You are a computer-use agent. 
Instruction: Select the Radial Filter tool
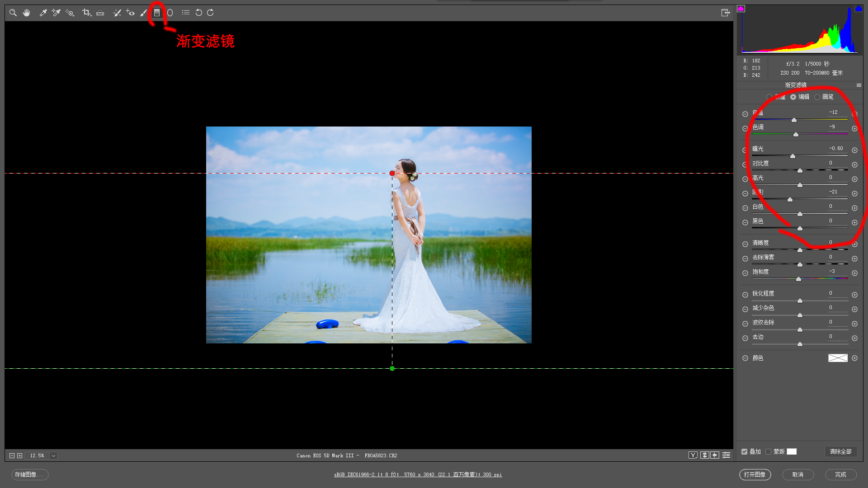170,13
